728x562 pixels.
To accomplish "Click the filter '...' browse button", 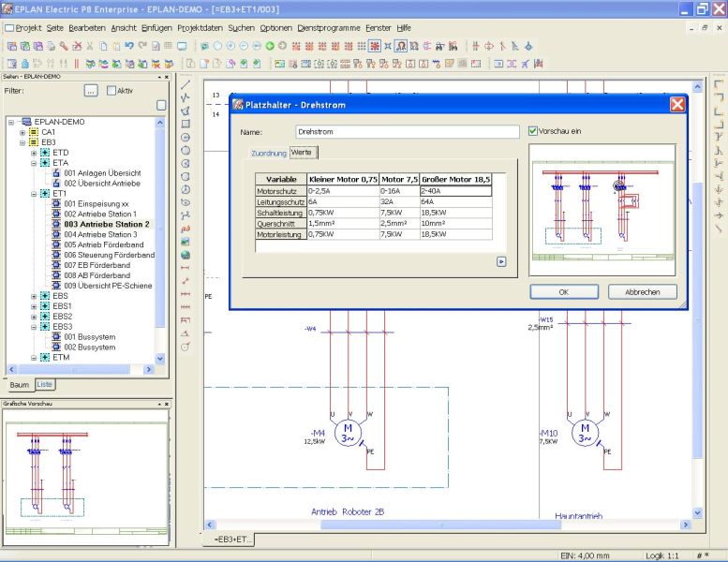I will click(91, 91).
